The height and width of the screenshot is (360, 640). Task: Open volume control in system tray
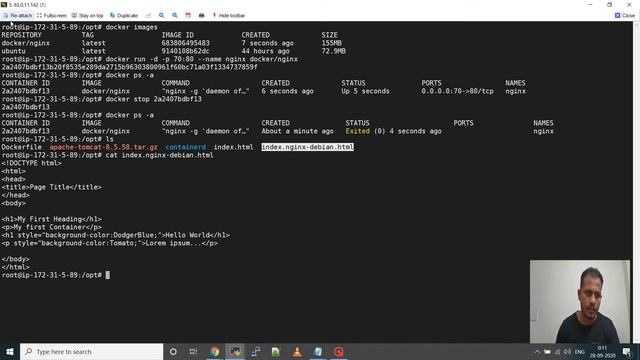pos(567,352)
